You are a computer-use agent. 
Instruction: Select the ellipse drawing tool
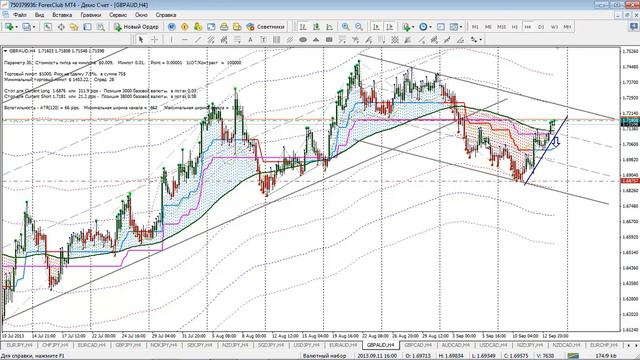[303, 40]
